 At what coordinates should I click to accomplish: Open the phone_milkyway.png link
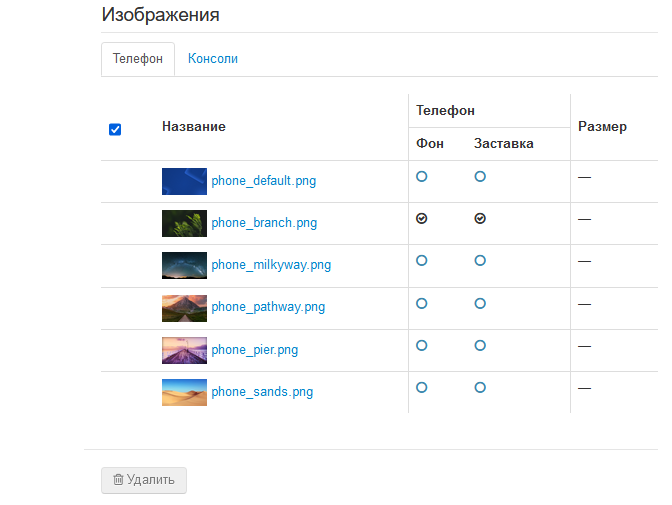[271, 266]
